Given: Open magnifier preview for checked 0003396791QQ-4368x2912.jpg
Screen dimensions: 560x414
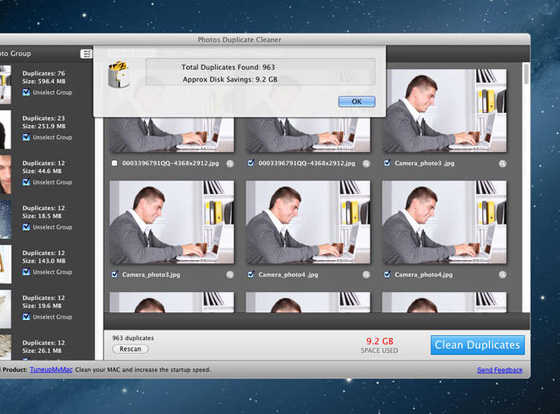Looking at the screenshot, I should [x=366, y=164].
